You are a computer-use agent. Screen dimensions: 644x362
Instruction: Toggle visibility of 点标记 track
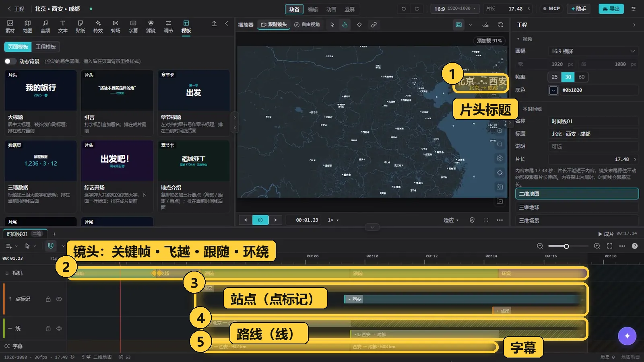point(59,299)
